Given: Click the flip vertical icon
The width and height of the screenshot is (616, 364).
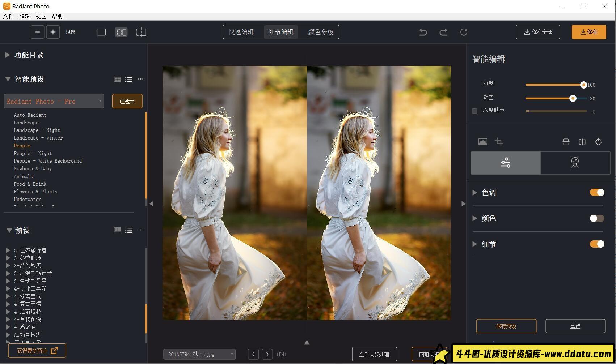Looking at the screenshot, I should (566, 141).
